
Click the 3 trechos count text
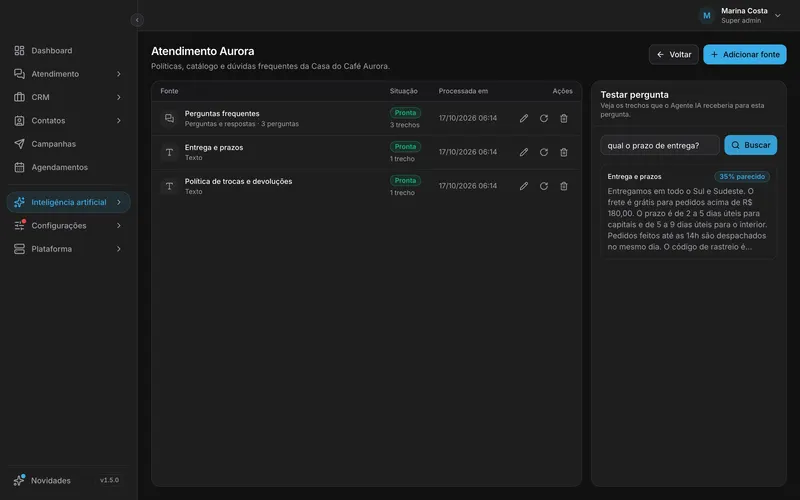(x=405, y=125)
